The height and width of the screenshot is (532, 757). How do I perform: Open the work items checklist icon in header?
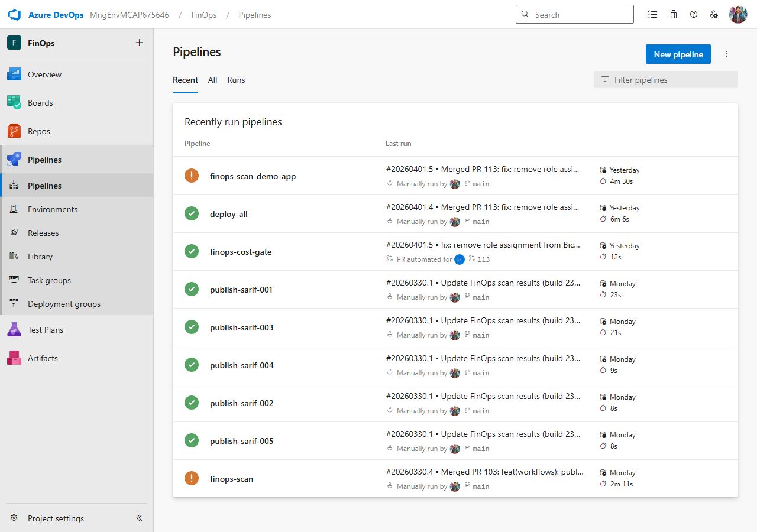click(652, 15)
